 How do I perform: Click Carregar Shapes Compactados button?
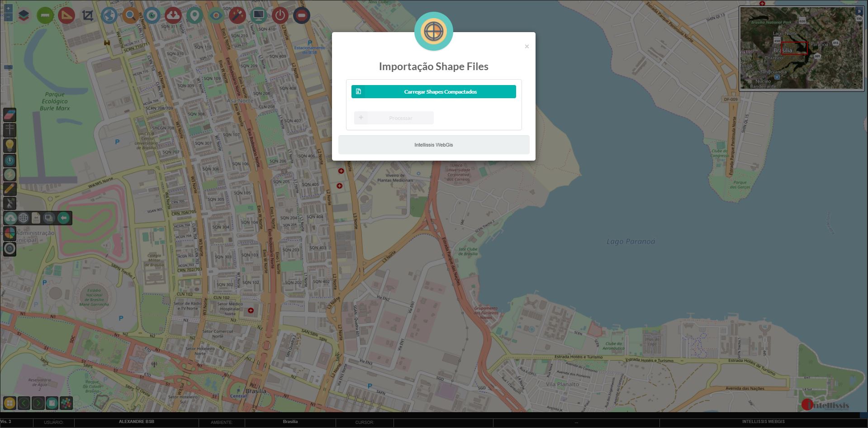[x=433, y=91]
